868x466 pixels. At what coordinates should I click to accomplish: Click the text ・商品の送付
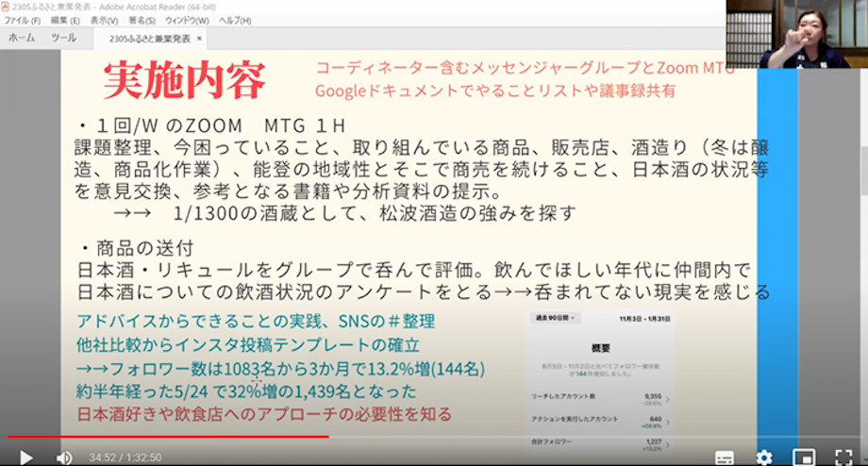(x=136, y=248)
